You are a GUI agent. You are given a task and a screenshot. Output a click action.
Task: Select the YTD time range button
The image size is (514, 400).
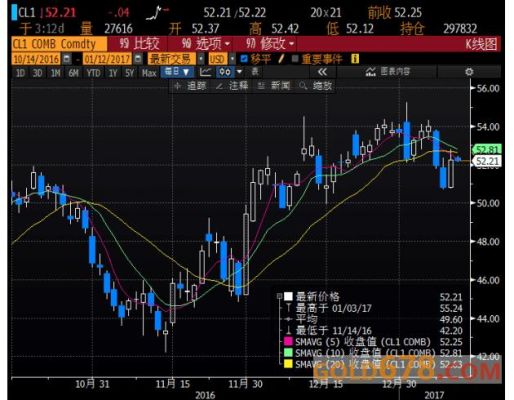(93, 72)
